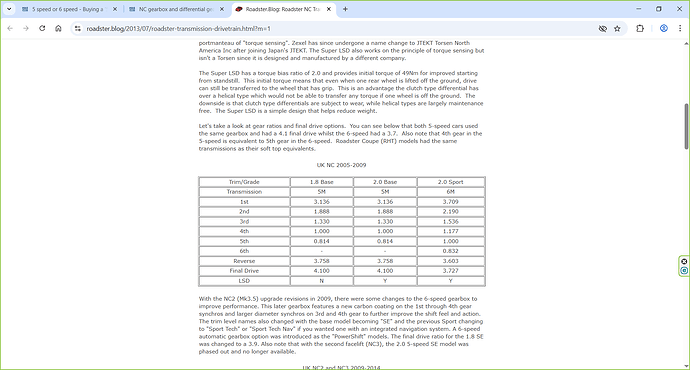Close the 'NC gearbox and differential' tab
This screenshot has height=370, width=690.
point(222,9)
